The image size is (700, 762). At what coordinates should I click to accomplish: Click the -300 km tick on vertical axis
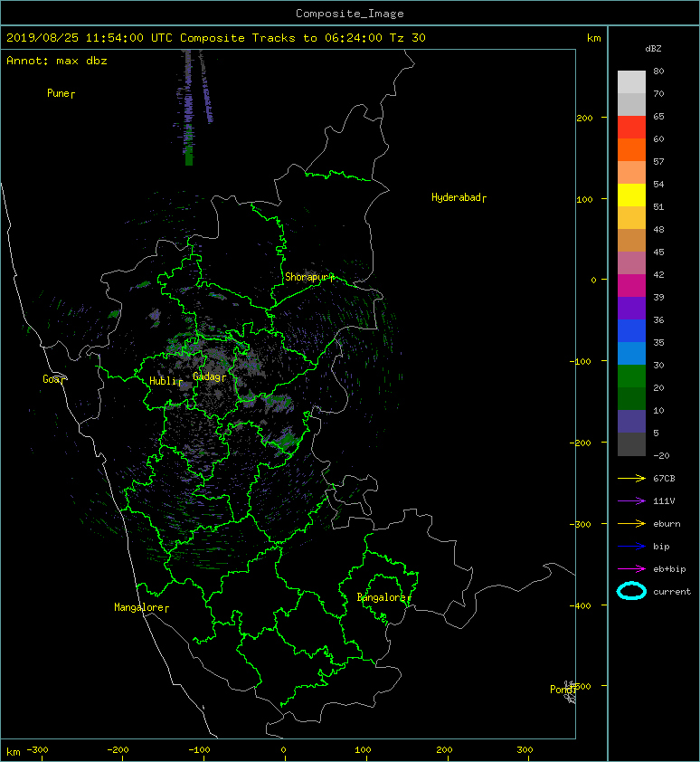[x=581, y=524]
